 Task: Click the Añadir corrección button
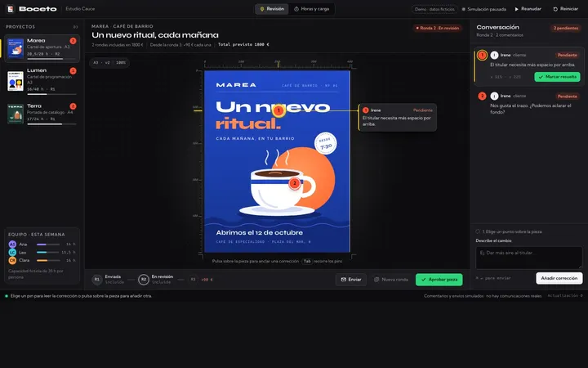[559, 278]
